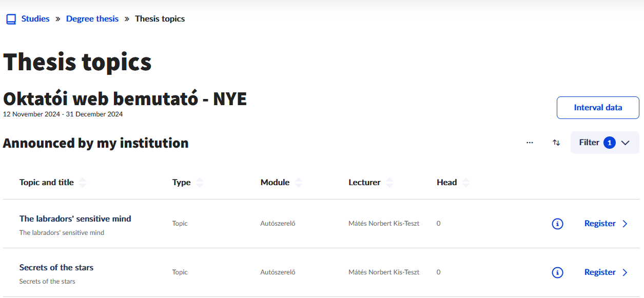Open The labradors' sensitive mind topic title

pos(75,218)
